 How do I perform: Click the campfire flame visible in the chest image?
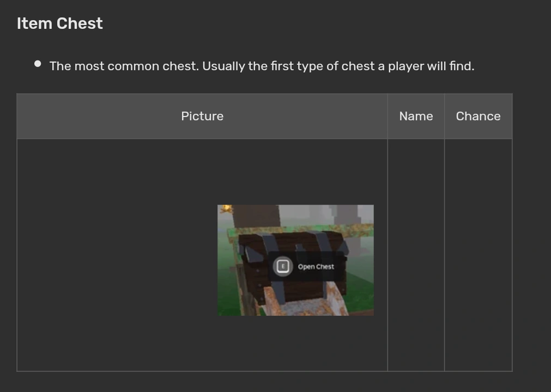(x=225, y=210)
